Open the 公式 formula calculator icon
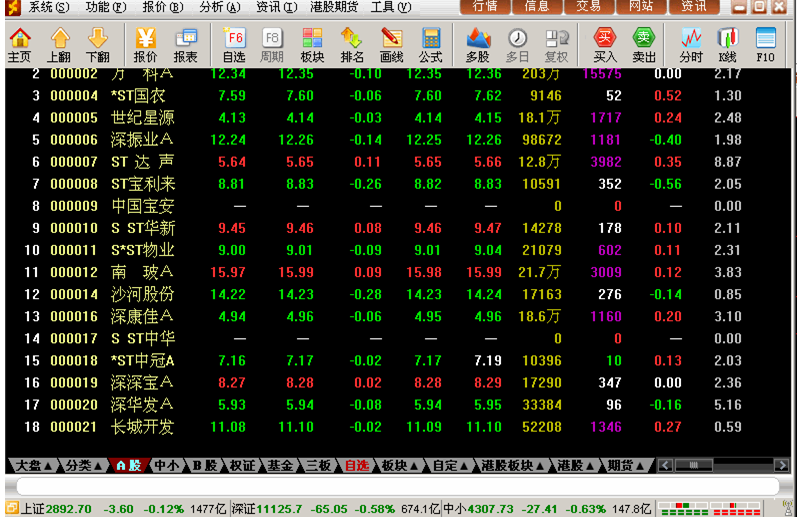 tap(430, 44)
